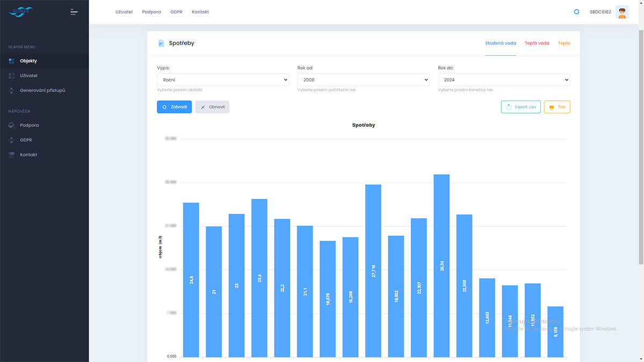Click the SBDC6182 account name
The width and height of the screenshot is (644, 362).
pos(600,12)
